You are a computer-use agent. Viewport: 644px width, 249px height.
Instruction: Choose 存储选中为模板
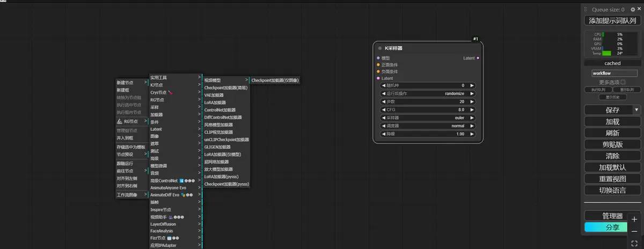click(x=132, y=147)
